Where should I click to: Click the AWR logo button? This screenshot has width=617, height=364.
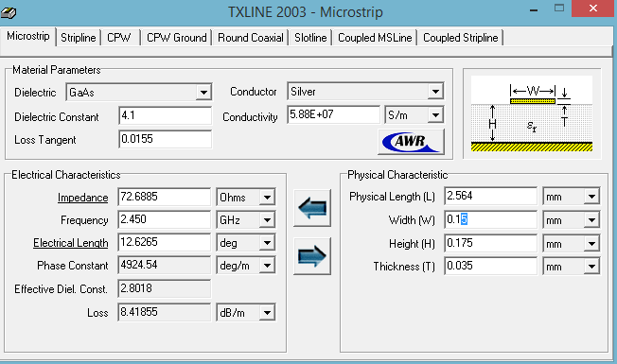tap(411, 142)
